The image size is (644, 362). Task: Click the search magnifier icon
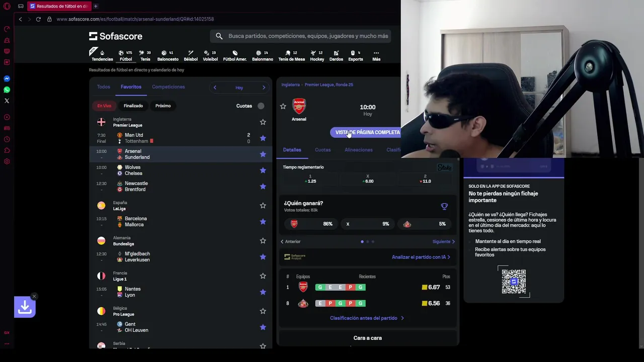219,36
